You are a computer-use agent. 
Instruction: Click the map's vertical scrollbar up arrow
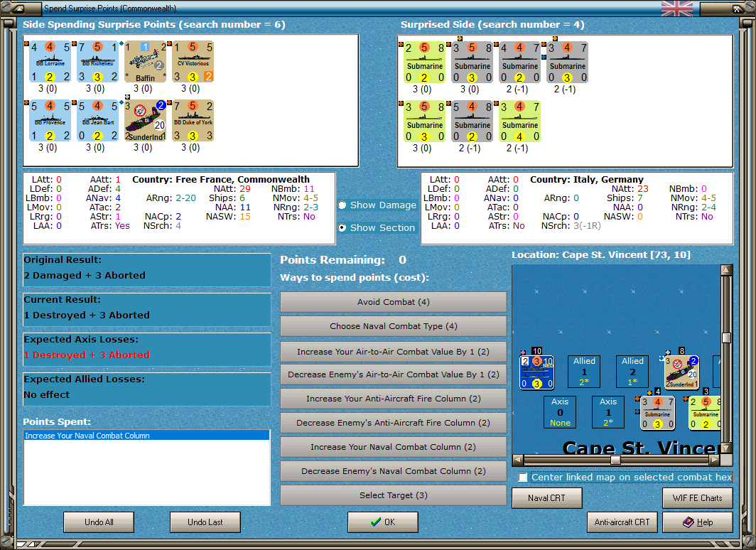727,269
